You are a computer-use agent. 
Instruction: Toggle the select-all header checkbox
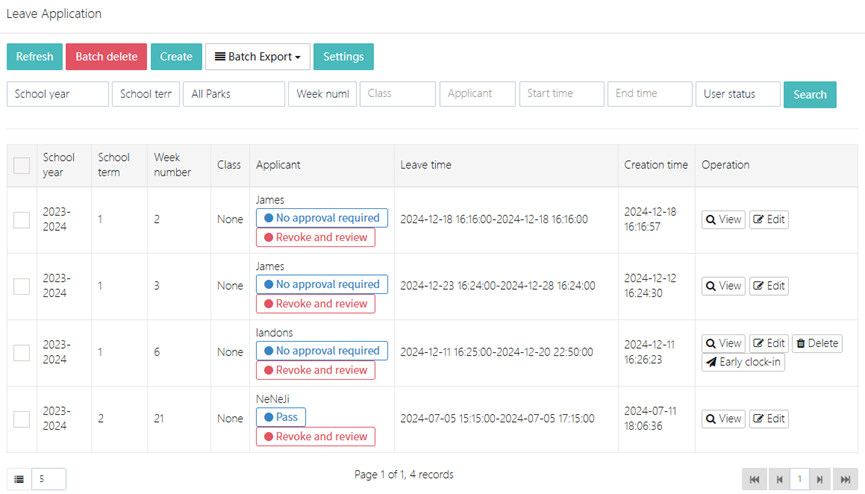(x=21, y=166)
